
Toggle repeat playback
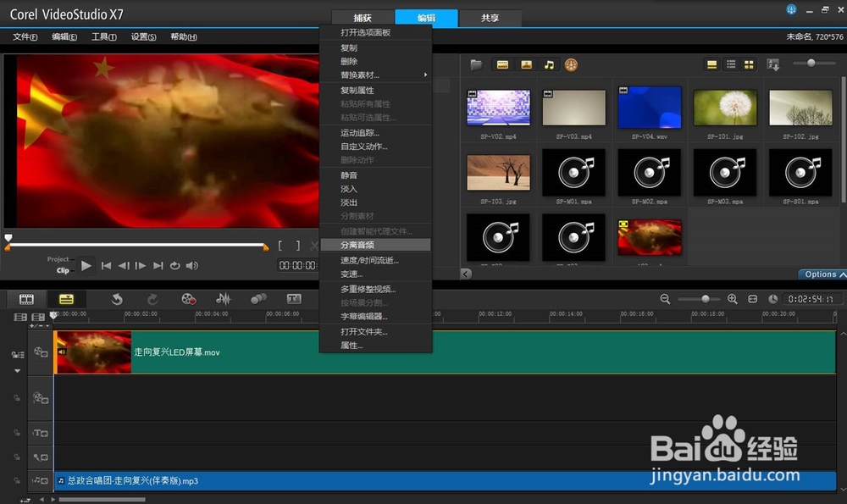coord(175,265)
